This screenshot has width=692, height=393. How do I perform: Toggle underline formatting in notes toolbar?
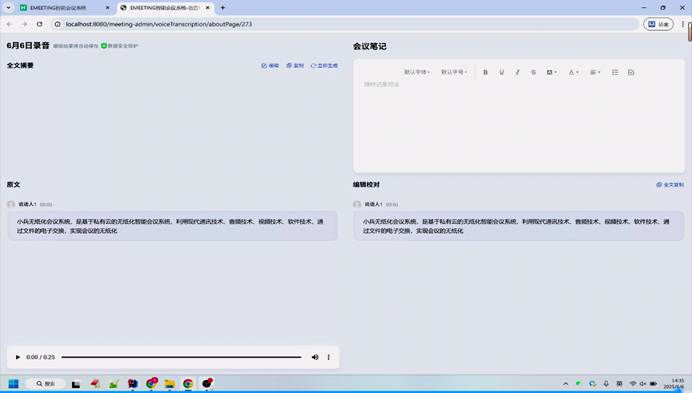[x=501, y=72]
